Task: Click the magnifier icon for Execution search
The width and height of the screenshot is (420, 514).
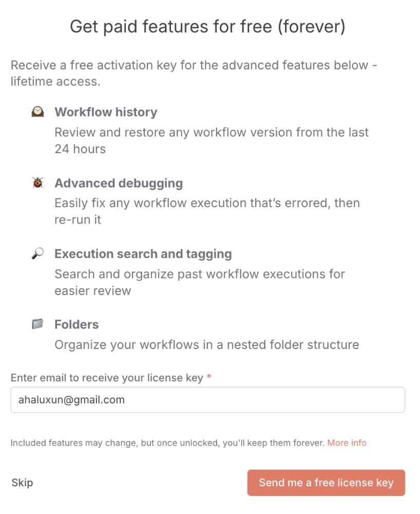Action: [x=37, y=254]
